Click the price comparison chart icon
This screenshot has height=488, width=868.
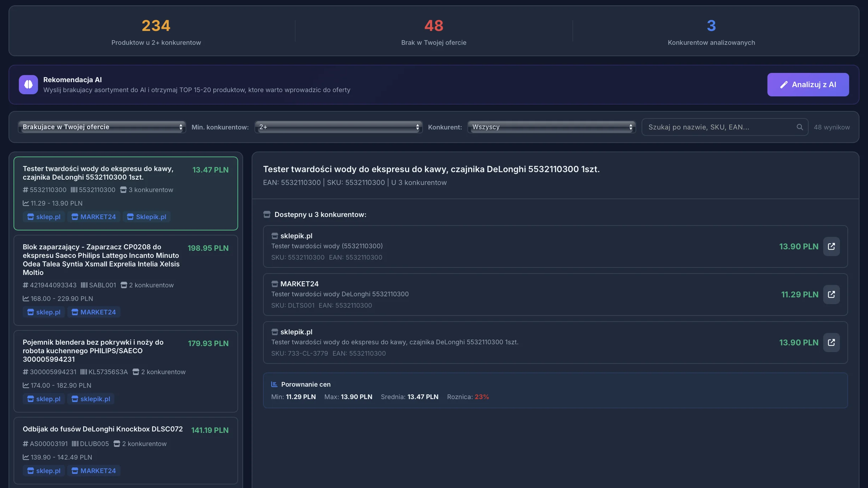[x=274, y=384]
